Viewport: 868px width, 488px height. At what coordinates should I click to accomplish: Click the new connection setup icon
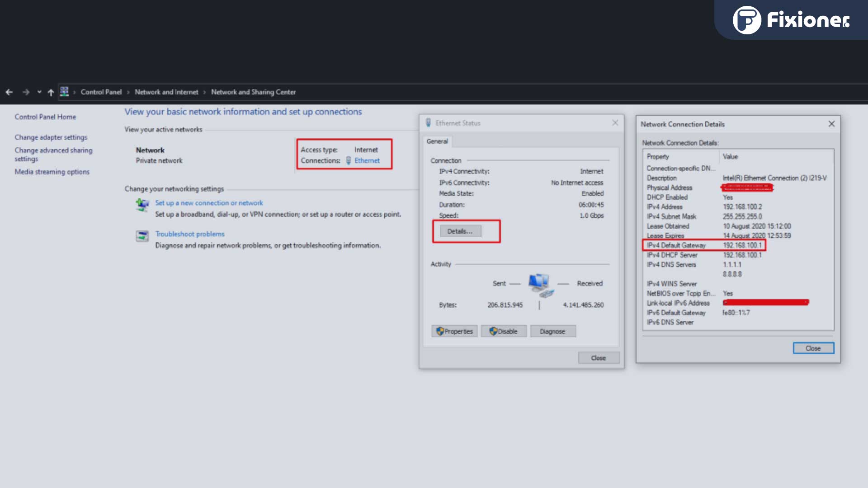pyautogui.click(x=142, y=205)
